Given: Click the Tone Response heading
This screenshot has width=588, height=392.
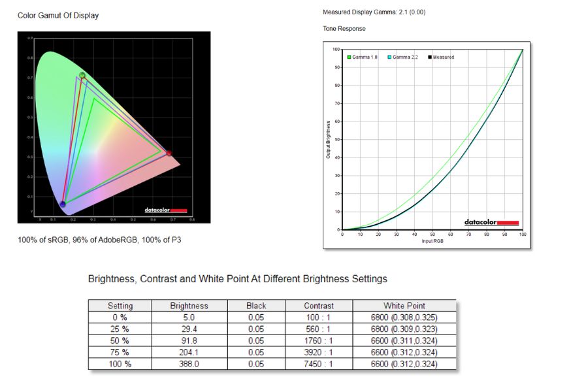Looking at the screenshot, I should click(x=344, y=29).
